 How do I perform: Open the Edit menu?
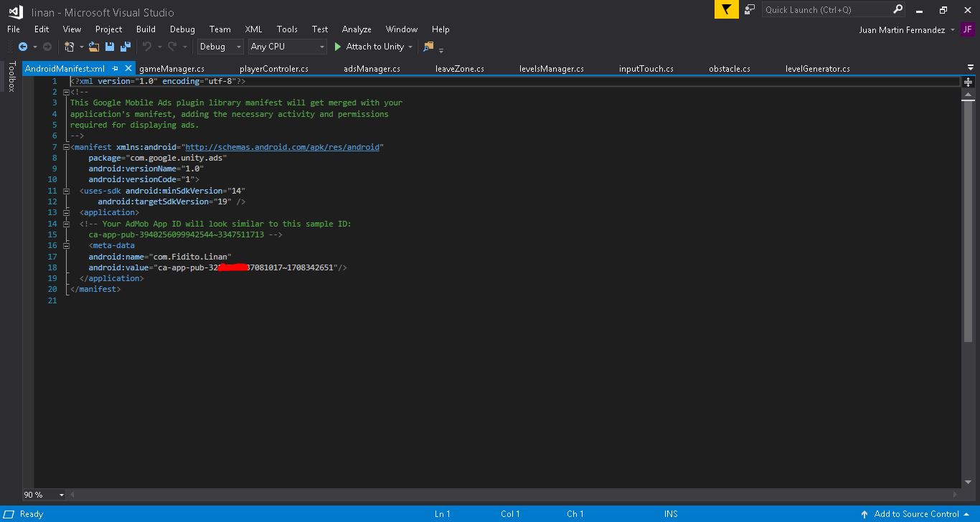[x=42, y=29]
